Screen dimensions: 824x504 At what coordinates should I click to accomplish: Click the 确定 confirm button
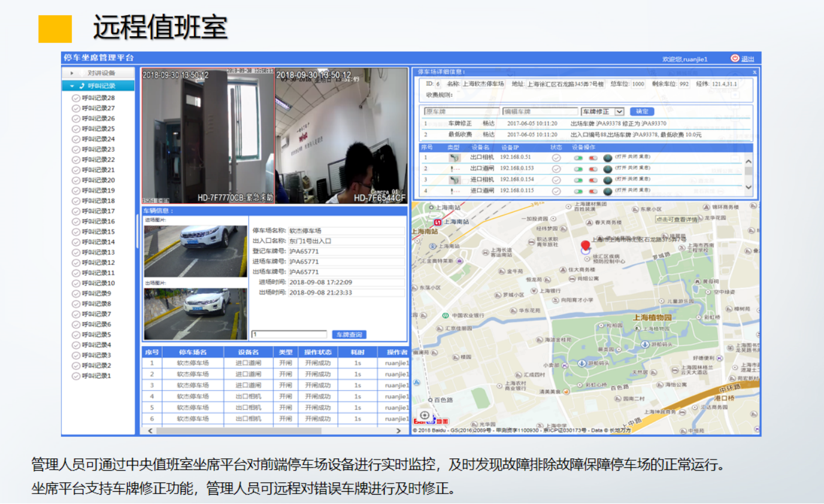642,111
